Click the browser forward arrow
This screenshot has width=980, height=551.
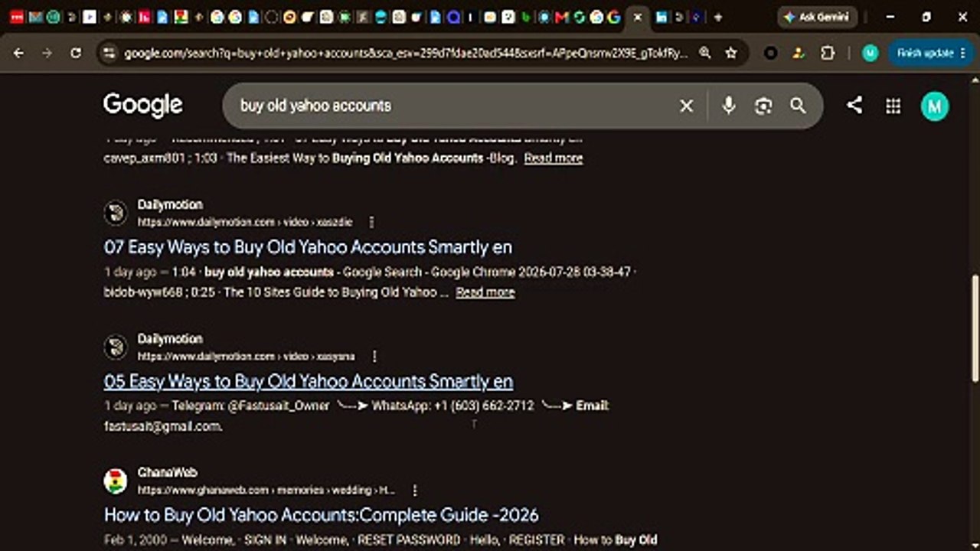tap(47, 53)
